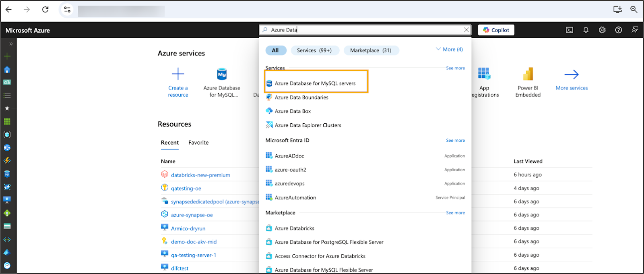
Task: Open the More services arrow
Action: tap(572, 75)
